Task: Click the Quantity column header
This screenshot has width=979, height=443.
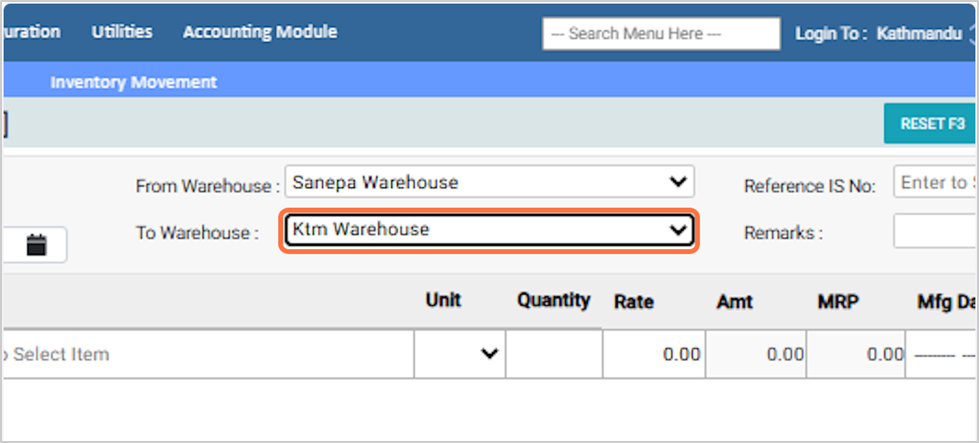Action: (553, 300)
